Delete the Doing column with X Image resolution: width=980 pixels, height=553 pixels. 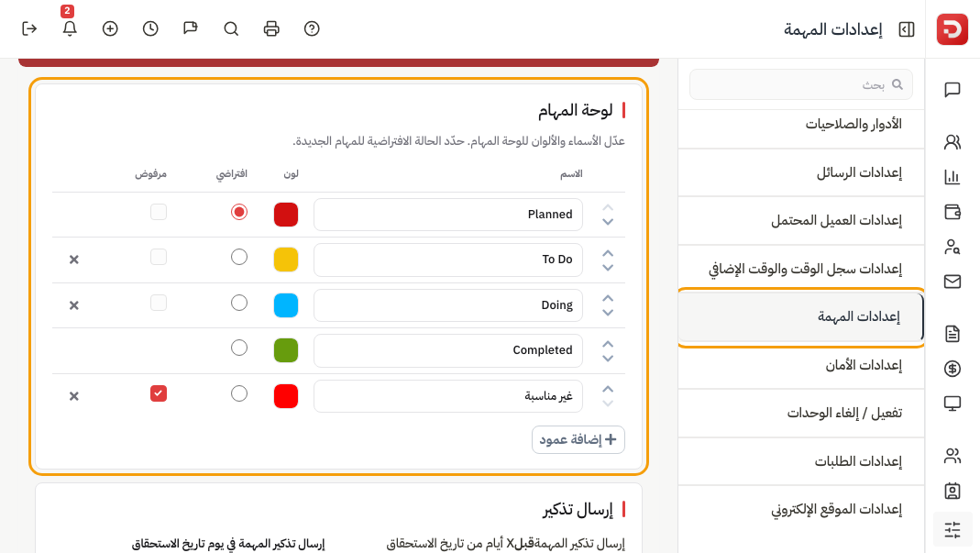73,305
